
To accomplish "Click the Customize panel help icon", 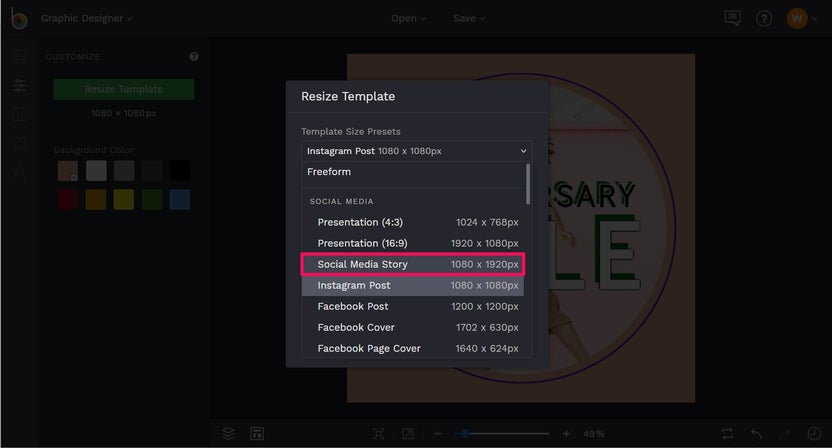I will [x=194, y=56].
